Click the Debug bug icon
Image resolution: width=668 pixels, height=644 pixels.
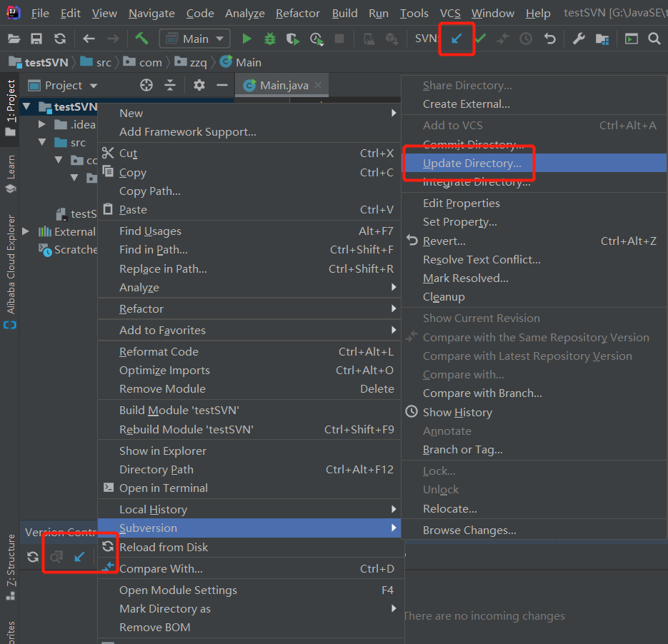point(269,39)
